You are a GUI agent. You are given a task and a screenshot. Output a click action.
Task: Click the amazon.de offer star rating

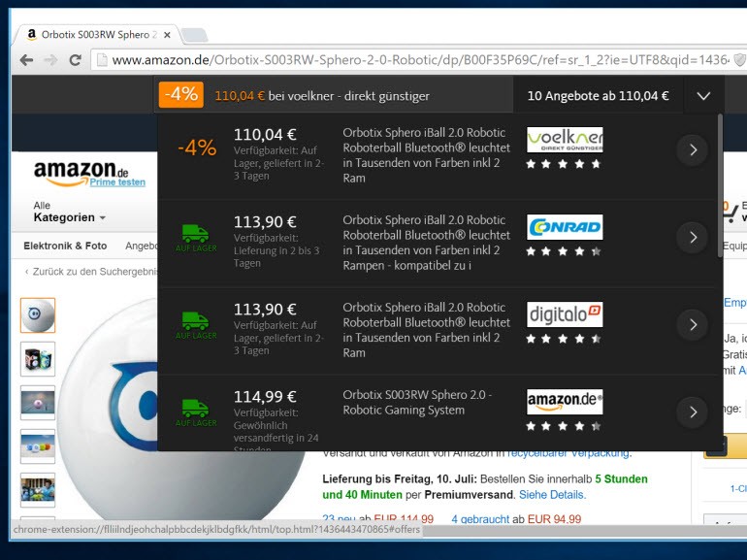point(563,426)
